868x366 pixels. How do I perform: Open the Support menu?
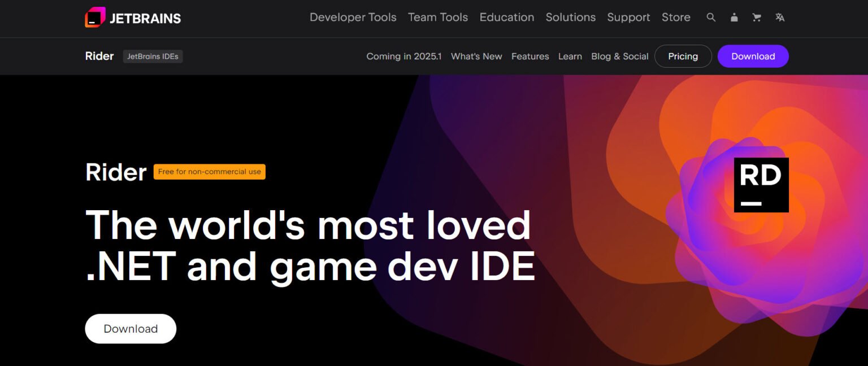click(x=628, y=18)
